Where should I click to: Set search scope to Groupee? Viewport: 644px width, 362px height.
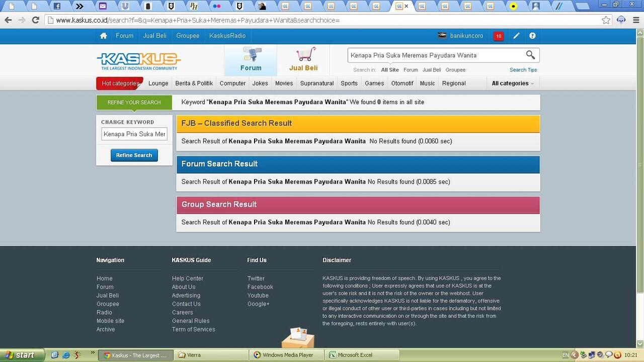click(455, 70)
